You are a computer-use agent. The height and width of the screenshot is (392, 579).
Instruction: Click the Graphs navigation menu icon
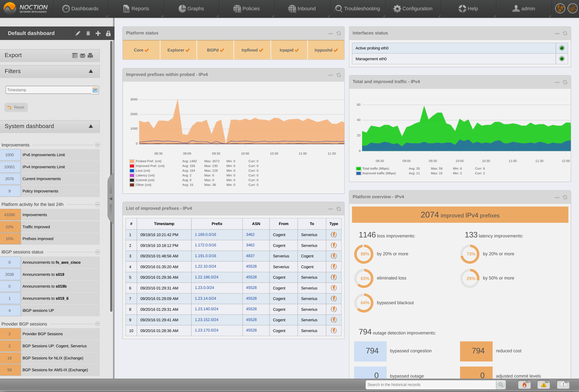click(x=182, y=8)
